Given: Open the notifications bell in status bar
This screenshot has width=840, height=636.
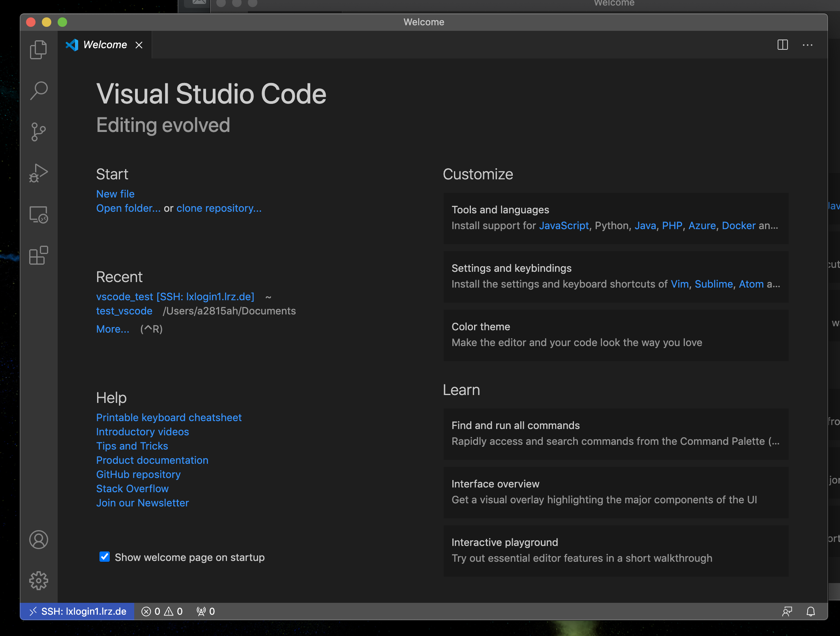Looking at the screenshot, I should pyautogui.click(x=810, y=612).
